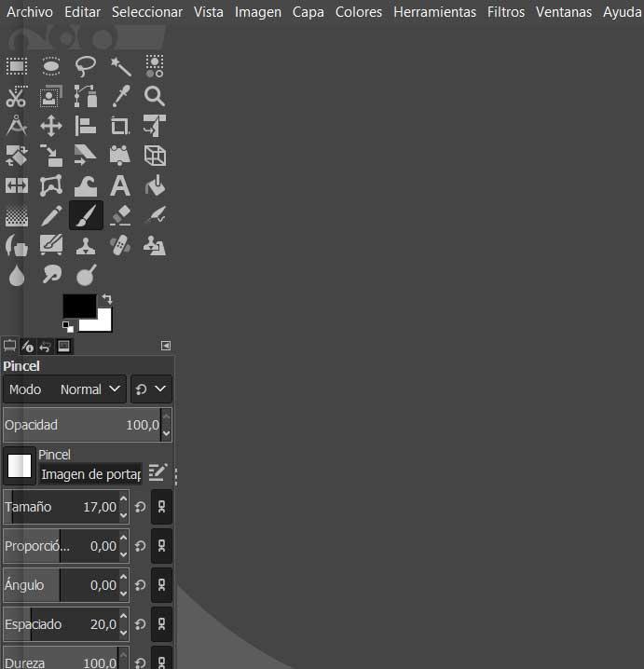
Task: Select the Unified Transform tool
Action: 155,126
